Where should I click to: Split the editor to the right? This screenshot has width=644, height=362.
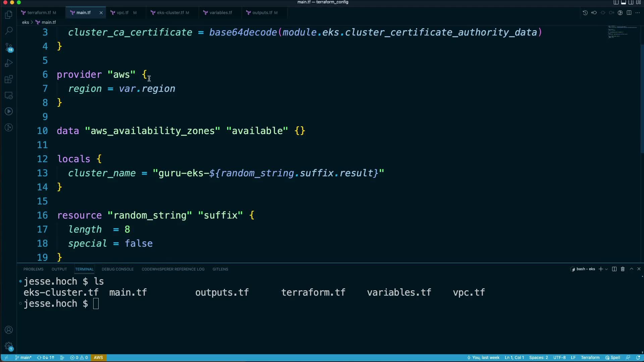tap(629, 13)
